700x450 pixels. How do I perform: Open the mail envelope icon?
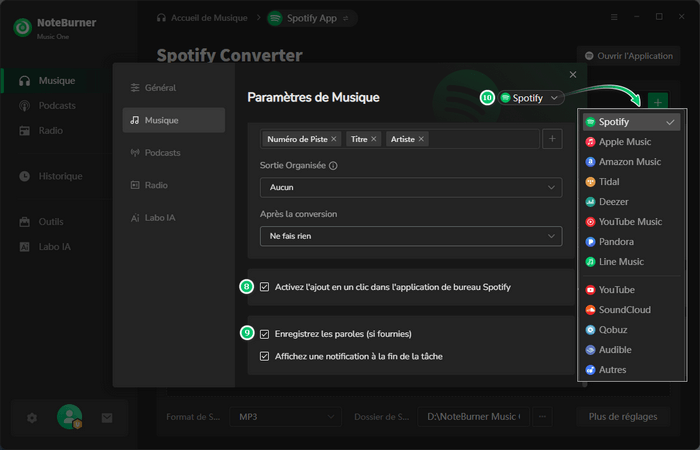coord(107,417)
